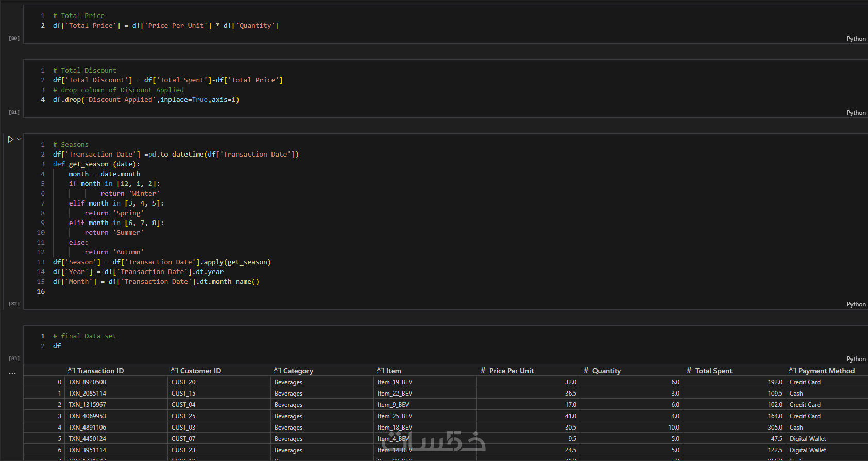The width and height of the screenshot is (868, 461).
Task: Run the Seasons code cell
Action: [x=10, y=139]
